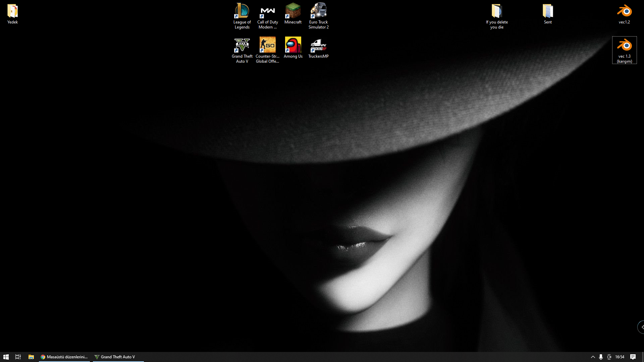This screenshot has height=362, width=644.
Task: Select the vec1.2 Blender file
Action: point(624,14)
